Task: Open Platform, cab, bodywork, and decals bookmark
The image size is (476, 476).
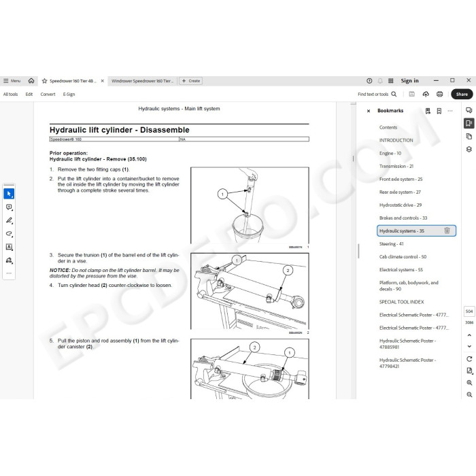Action: pyautogui.click(x=409, y=286)
